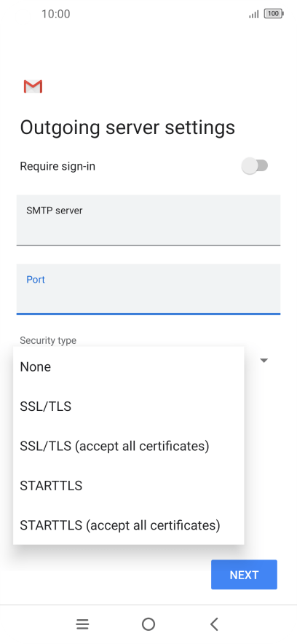Focus the SMTP server input field

(x=148, y=220)
